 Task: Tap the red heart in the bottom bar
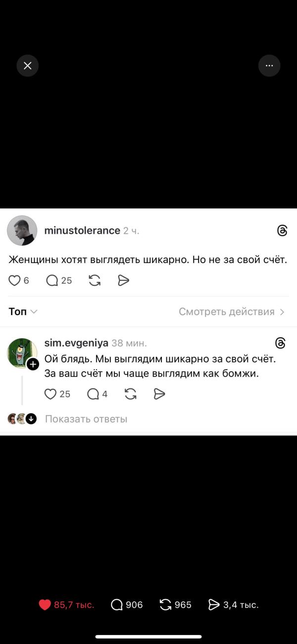45,604
